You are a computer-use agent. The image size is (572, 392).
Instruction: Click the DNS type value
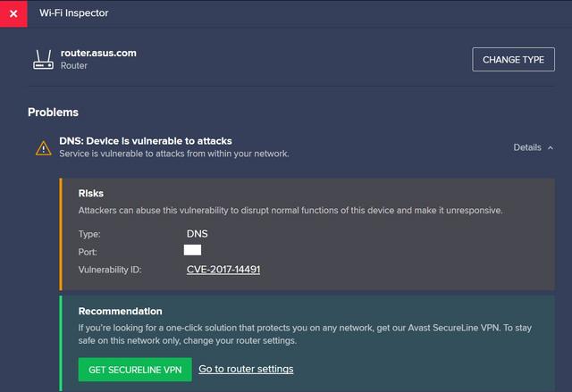tap(197, 234)
